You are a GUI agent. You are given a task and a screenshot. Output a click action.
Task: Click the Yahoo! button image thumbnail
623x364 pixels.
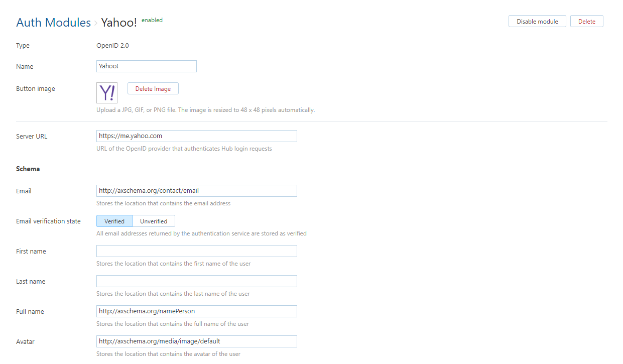pos(107,93)
